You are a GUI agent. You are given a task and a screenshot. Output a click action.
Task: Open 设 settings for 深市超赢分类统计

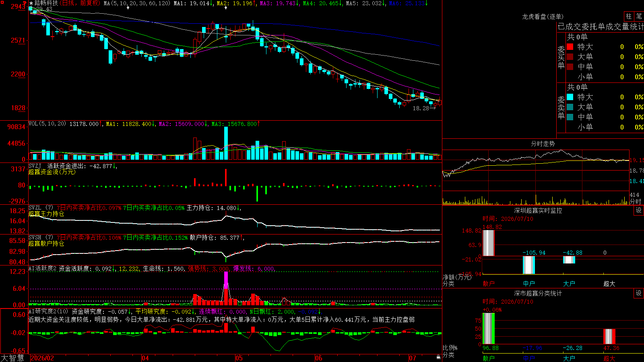click(x=639, y=293)
